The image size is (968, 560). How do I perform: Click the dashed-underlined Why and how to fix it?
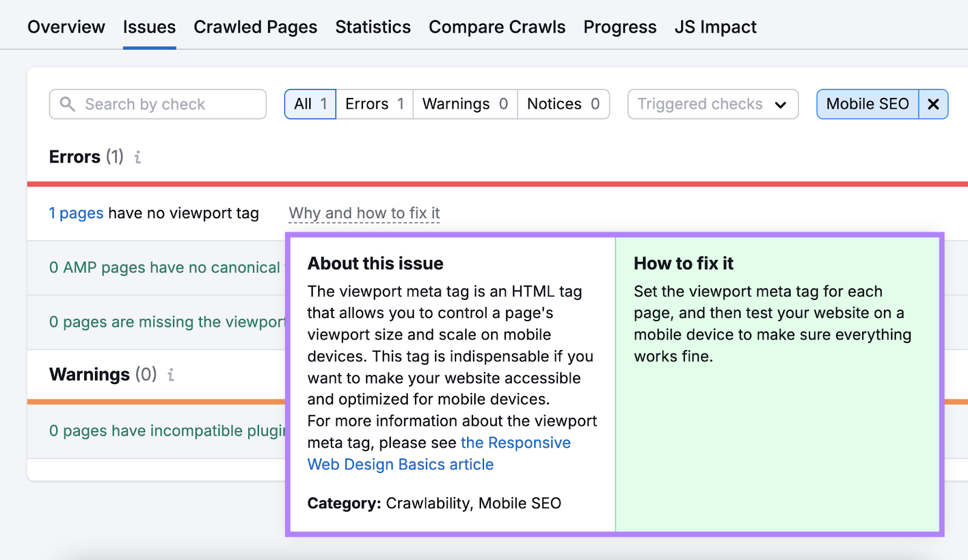tap(364, 213)
